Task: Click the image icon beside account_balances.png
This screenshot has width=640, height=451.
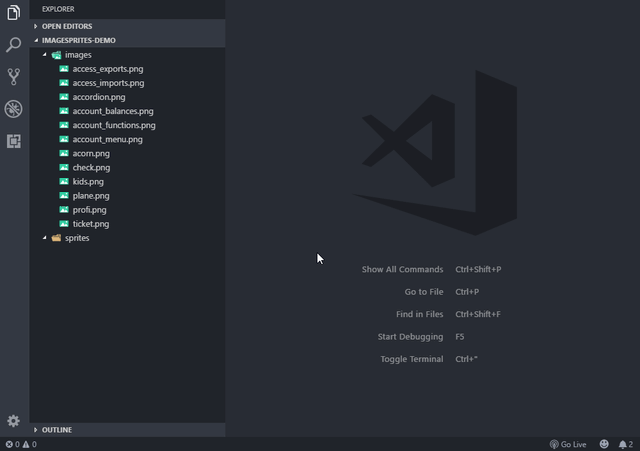Action: click(64, 111)
